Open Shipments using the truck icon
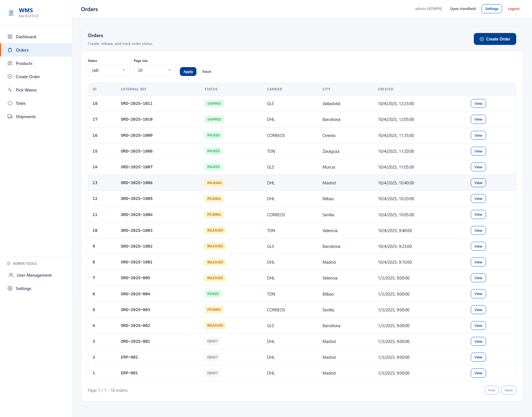 pyautogui.click(x=10, y=116)
